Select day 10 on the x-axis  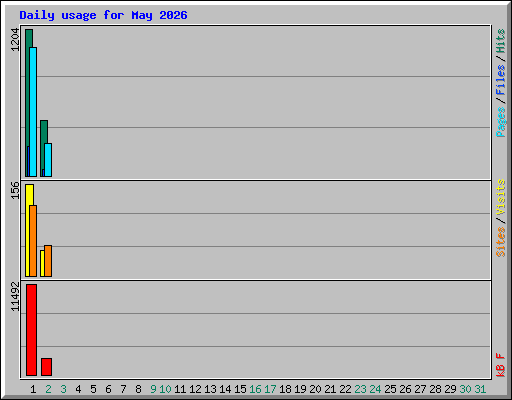[x=165, y=389]
